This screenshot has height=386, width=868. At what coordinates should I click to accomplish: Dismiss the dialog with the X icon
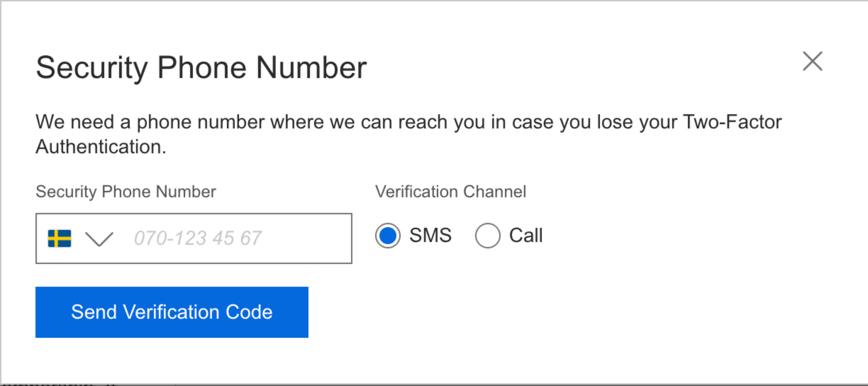(812, 61)
